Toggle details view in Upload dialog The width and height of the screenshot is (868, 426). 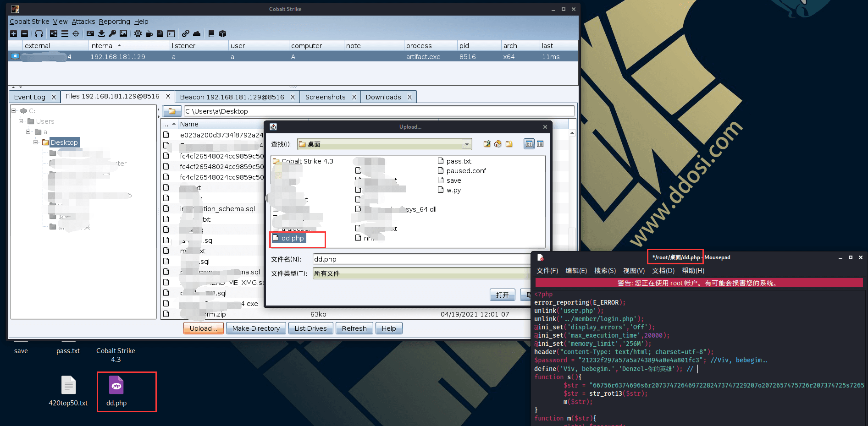540,144
